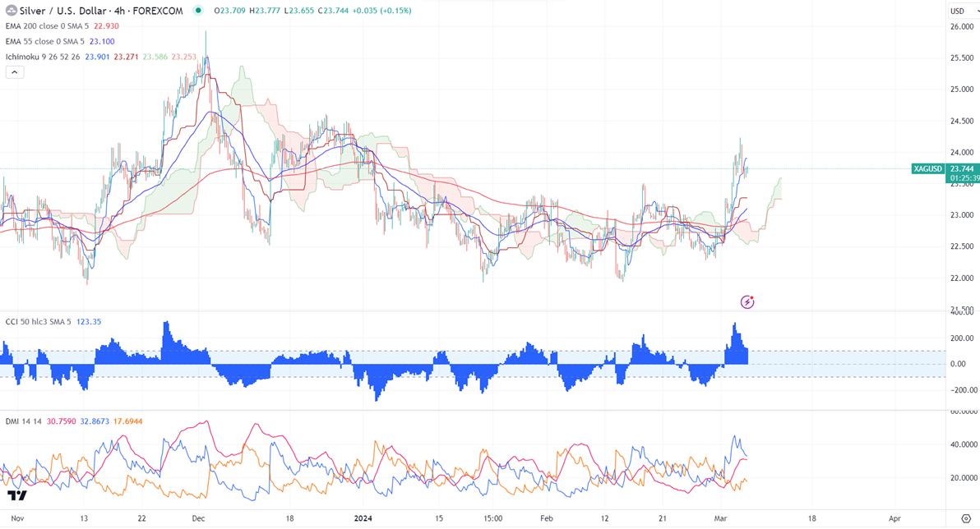Click the Ichimoku value 23.586
Image resolution: width=980 pixels, height=529 pixels.
pyautogui.click(x=155, y=57)
